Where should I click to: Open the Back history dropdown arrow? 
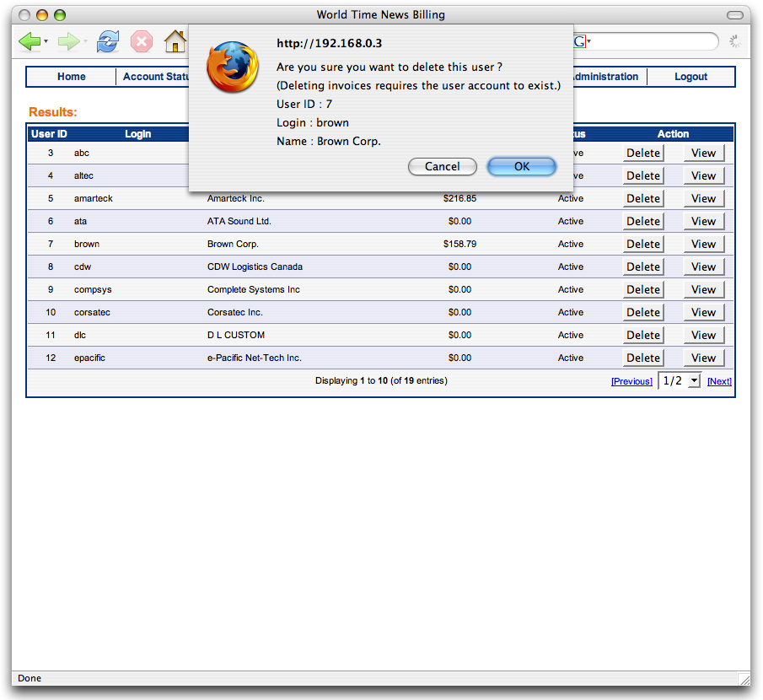[46, 41]
